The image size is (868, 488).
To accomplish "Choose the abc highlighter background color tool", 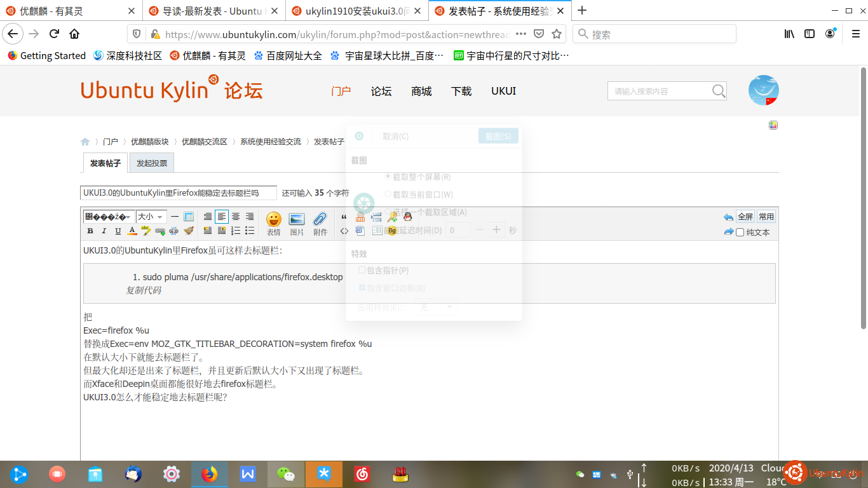I will coord(146,231).
